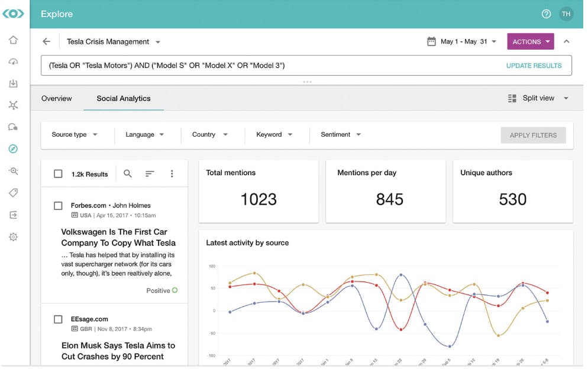Click Forbes.com source name
Image resolution: width=588 pixels, height=375 pixels.
pos(89,205)
